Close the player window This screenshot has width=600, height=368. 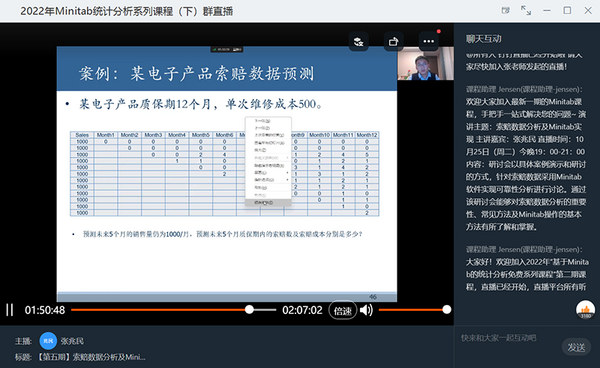click(588, 11)
